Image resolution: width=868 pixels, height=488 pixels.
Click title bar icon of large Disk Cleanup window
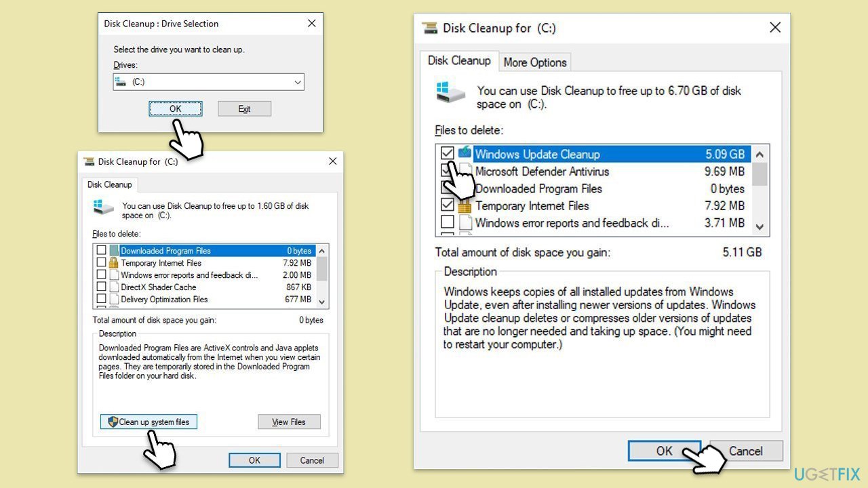tap(430, 28)
